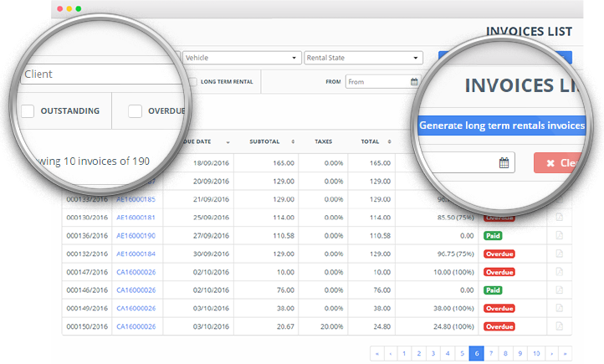Go to page 7 in pagination
The height and width of the screenshot is (364, 604).
click(491, 353)
